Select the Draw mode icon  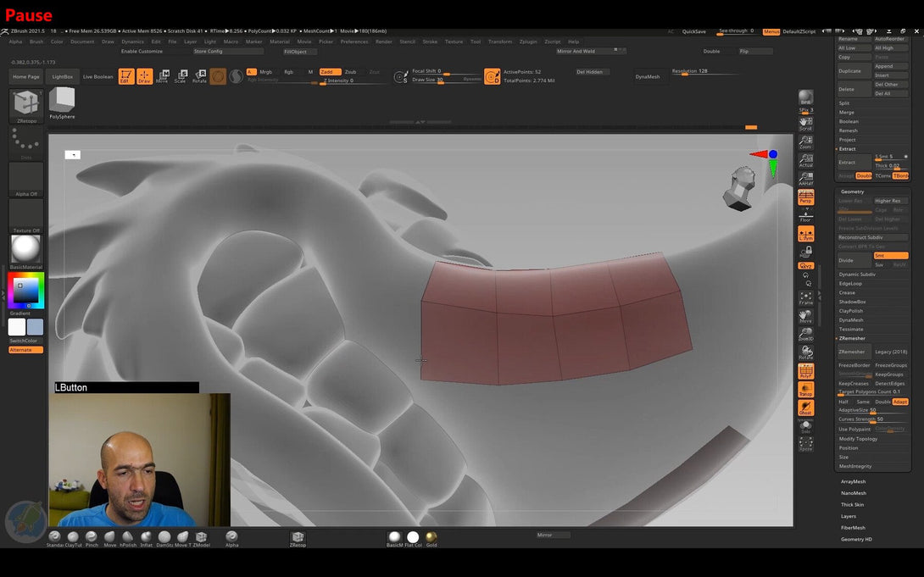tap(144, 76)
